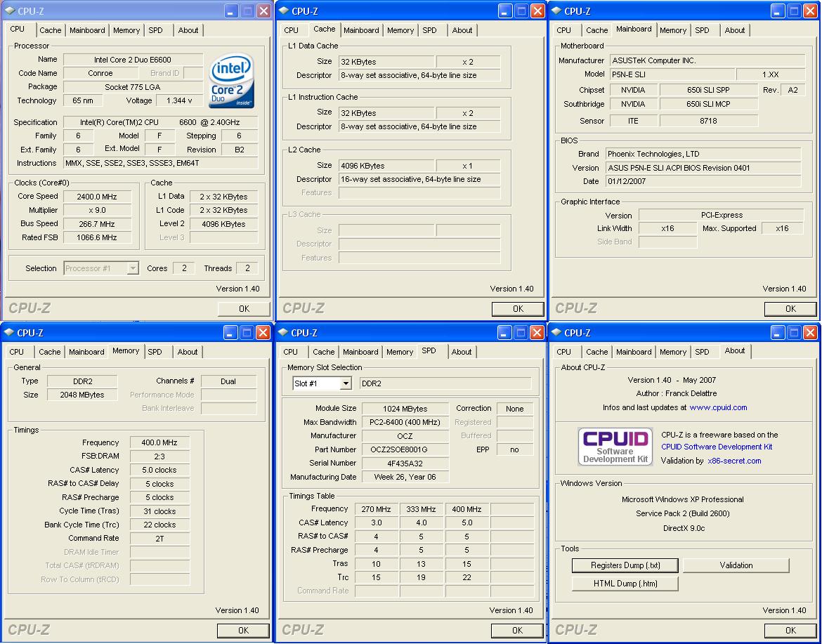Click CPU-Z title icon in Memory tab window
Screen dimensions: 822x644
tap(9, 333)
